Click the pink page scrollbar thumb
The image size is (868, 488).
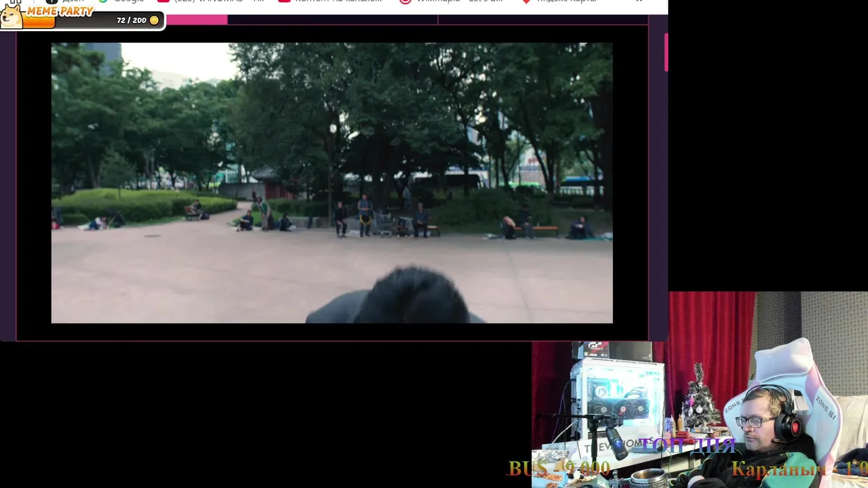point(666,52)
